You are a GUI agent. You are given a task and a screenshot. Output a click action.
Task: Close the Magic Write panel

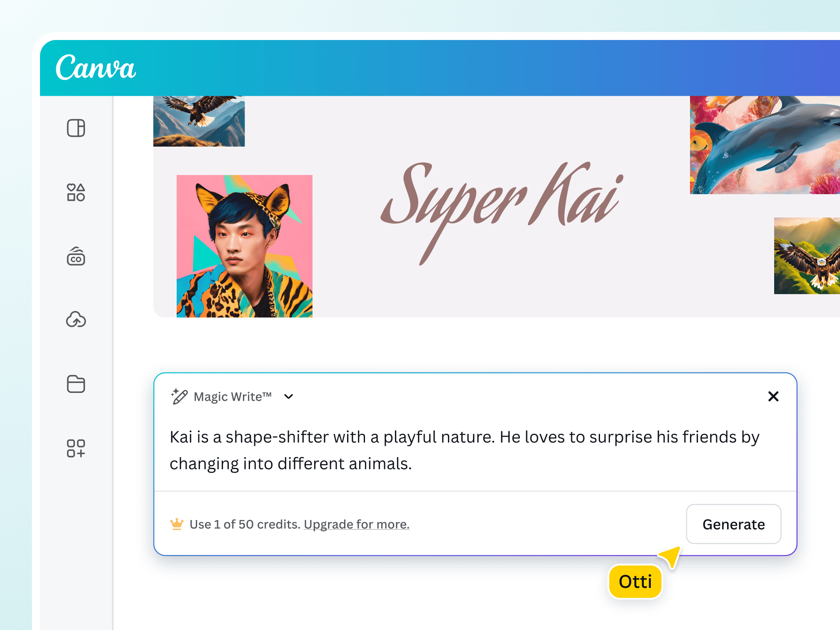773,396
